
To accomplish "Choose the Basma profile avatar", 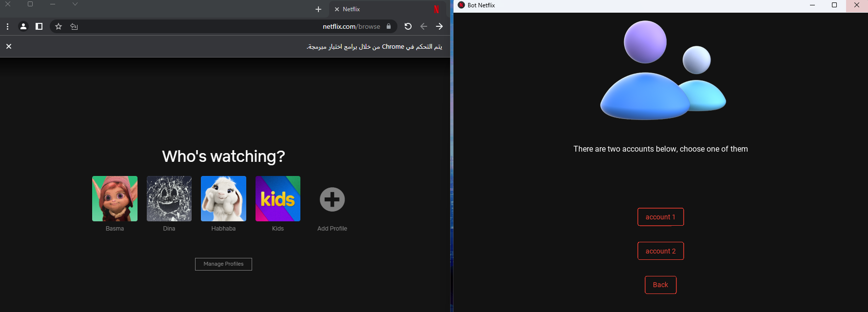I will coord(115,198).
